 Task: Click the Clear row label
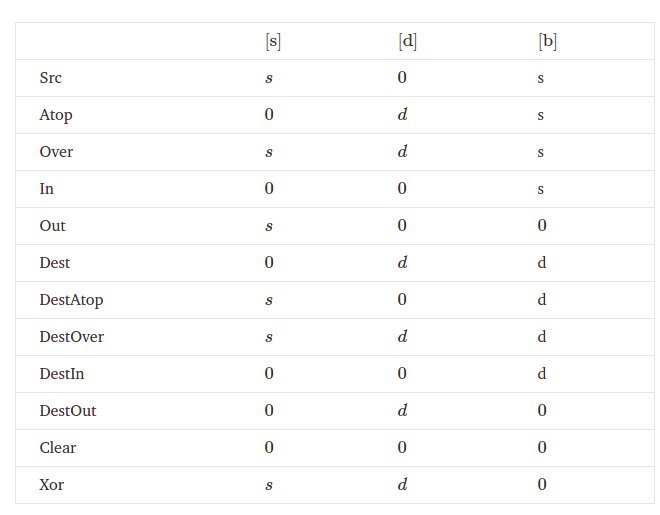pos(58,448)
